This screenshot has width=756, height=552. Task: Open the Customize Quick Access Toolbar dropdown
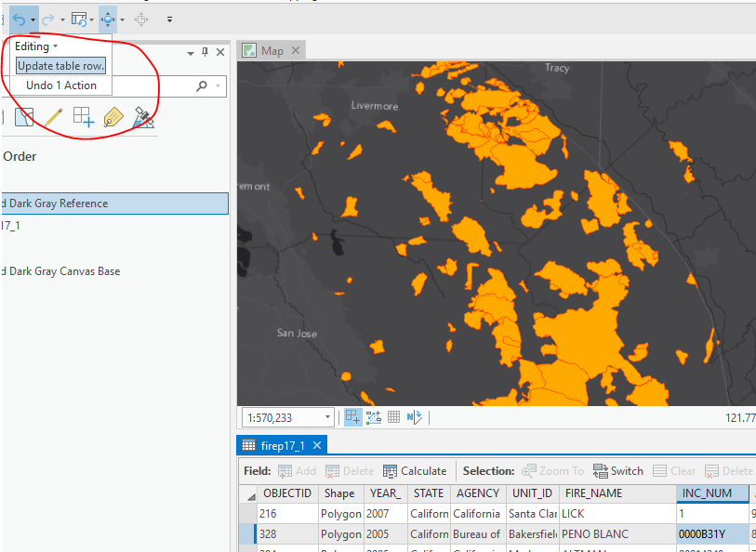(169, 19)
